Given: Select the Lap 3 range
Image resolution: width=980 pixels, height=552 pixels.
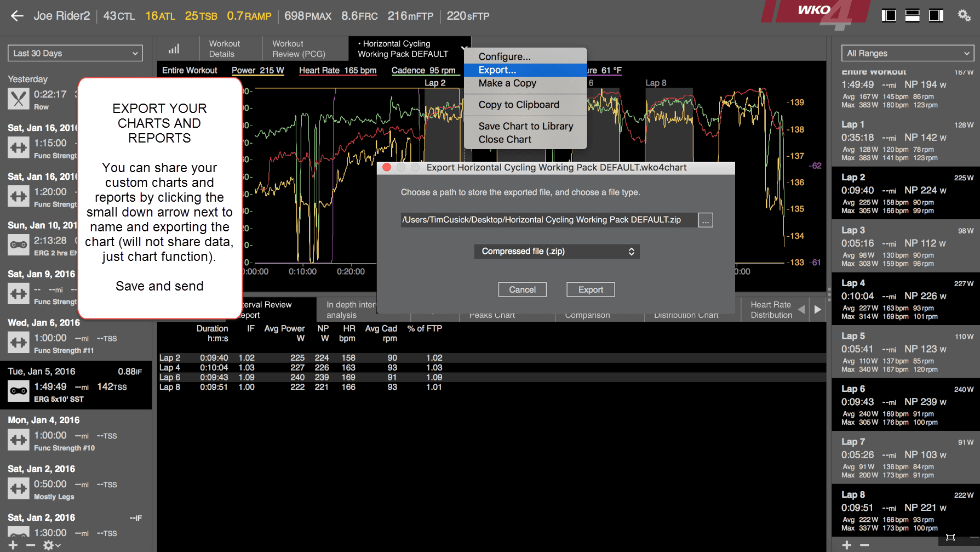Looking at the screenshot, I should (906, 247).
